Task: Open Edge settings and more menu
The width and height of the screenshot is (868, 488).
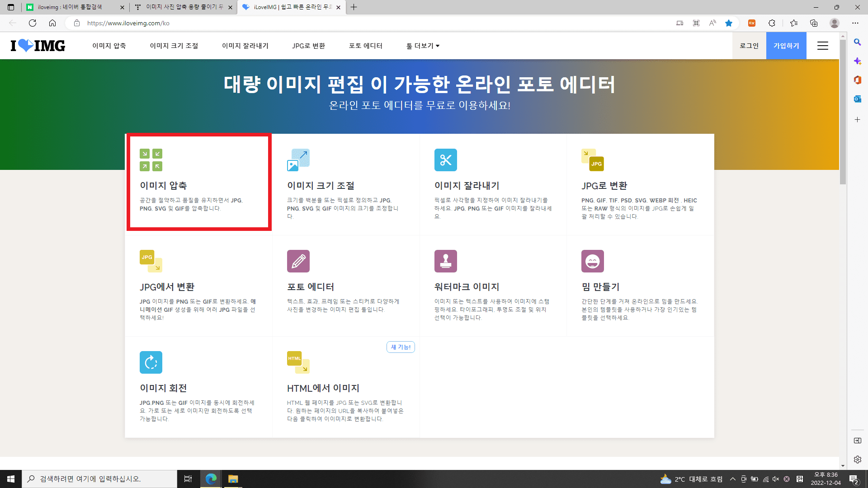Action: point(855,23)
